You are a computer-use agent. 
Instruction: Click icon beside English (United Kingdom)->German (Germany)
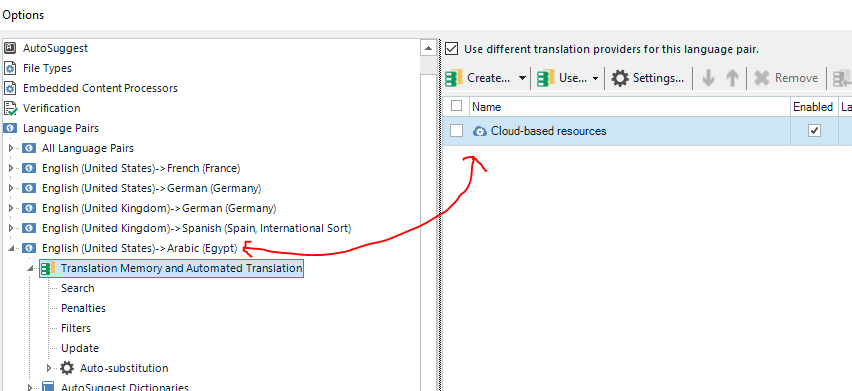[x=29, y=209]
